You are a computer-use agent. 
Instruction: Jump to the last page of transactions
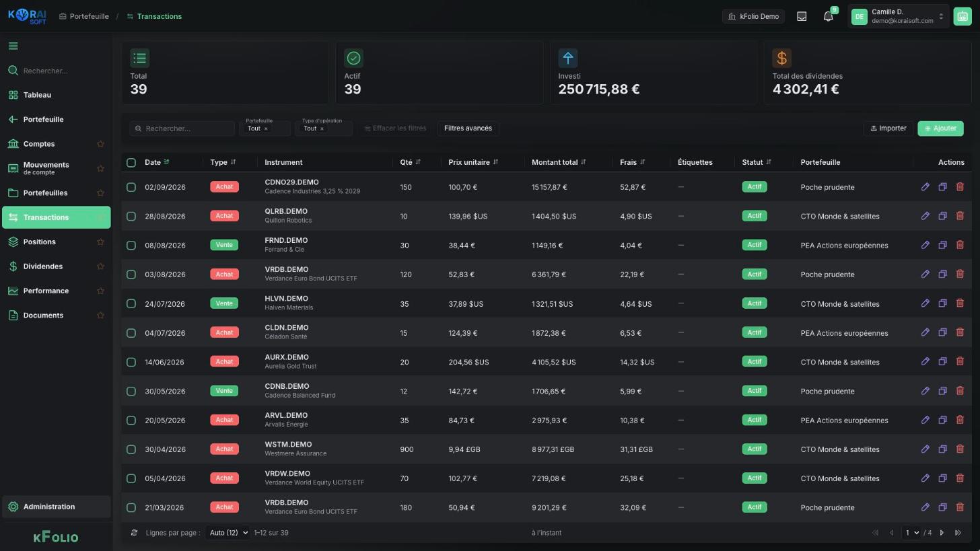tap(958, 533)
